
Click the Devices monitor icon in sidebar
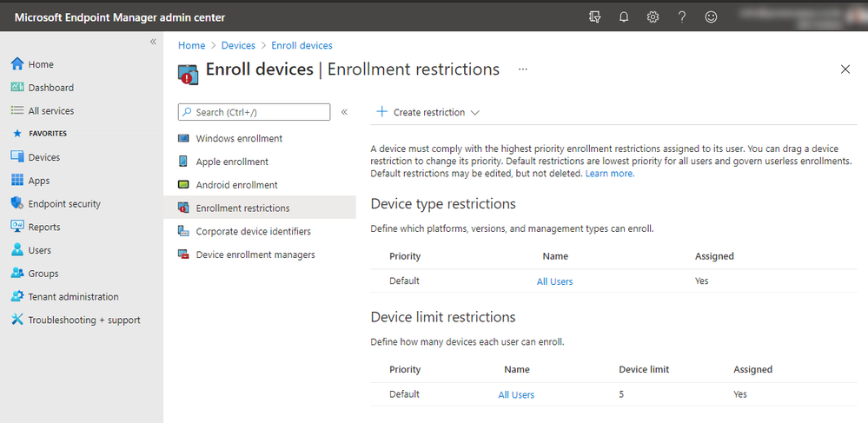[17, 156]
